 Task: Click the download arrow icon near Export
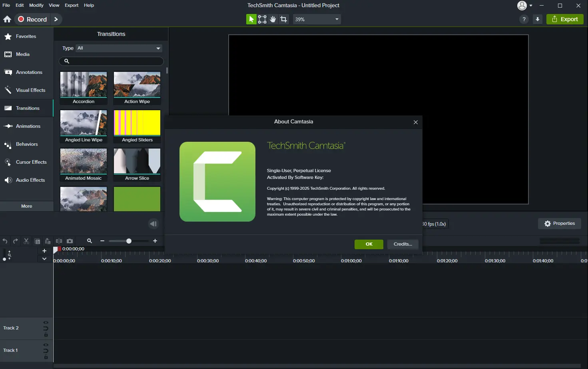538,19
